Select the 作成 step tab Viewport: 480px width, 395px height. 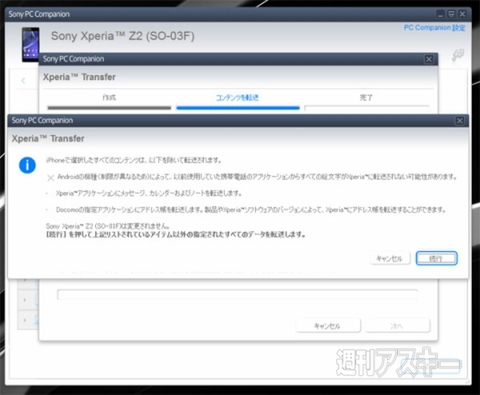(x=109, y=102)
